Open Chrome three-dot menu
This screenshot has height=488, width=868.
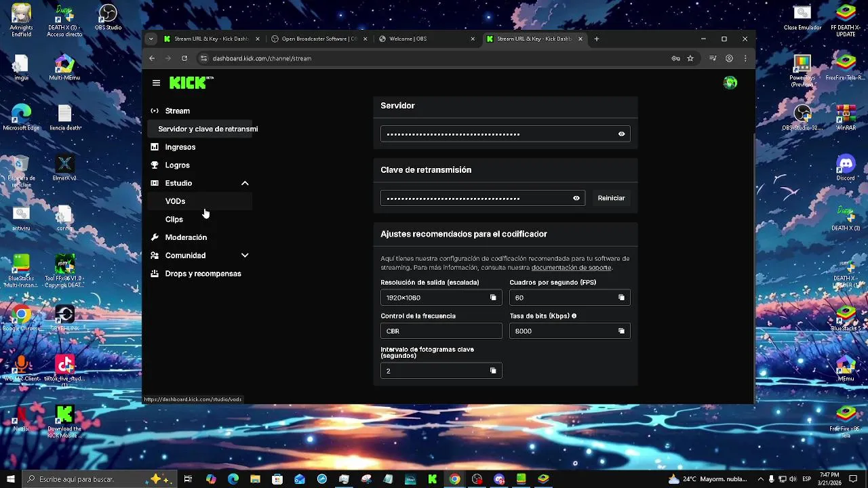pos(745,58)
